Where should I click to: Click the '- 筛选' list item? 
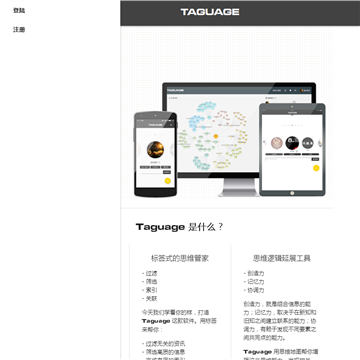point(149,282)
